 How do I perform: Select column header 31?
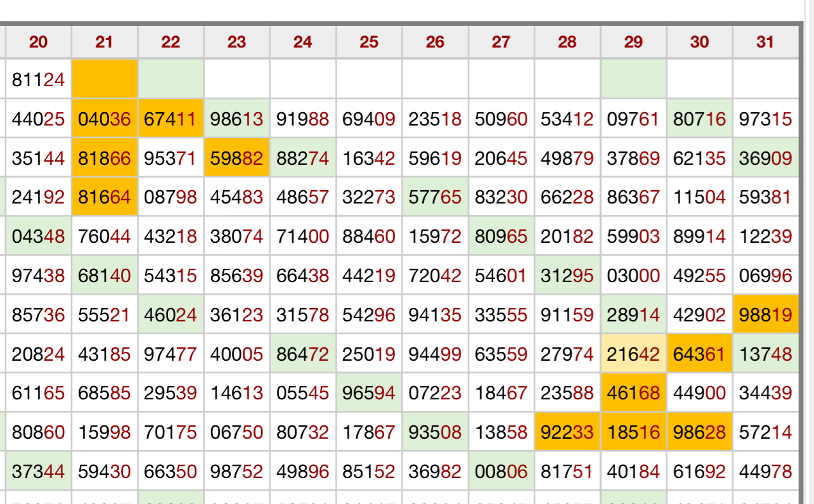pos(765,42)
